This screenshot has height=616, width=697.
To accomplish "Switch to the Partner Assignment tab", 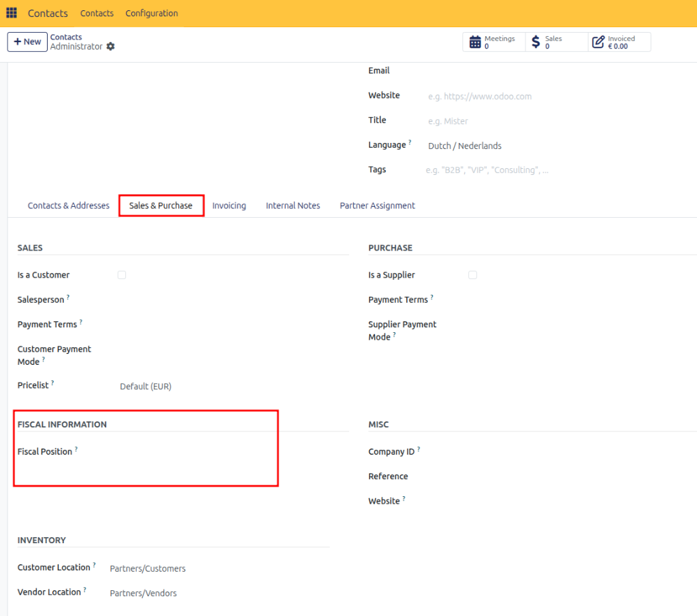I will pos(377,206).
